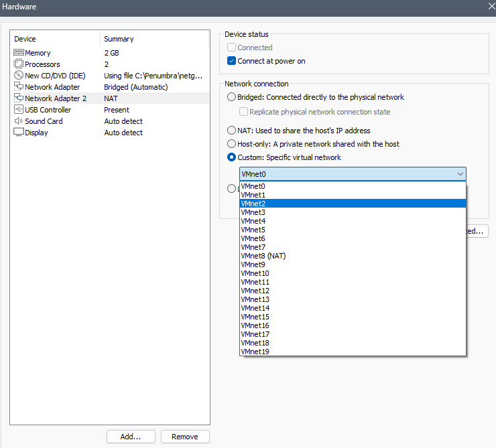Choose VMnet3 from the list
Screen dimensions: 496x448
[x=353, y=212]
